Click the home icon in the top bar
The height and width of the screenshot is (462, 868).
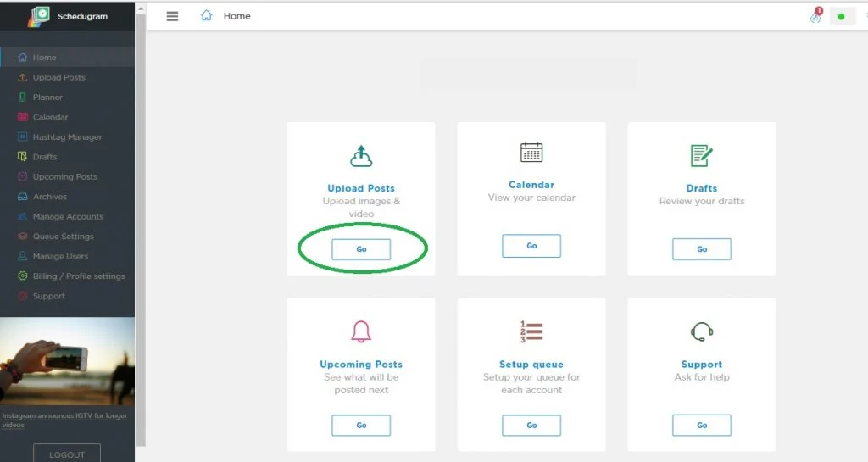(x=207, y=15)
